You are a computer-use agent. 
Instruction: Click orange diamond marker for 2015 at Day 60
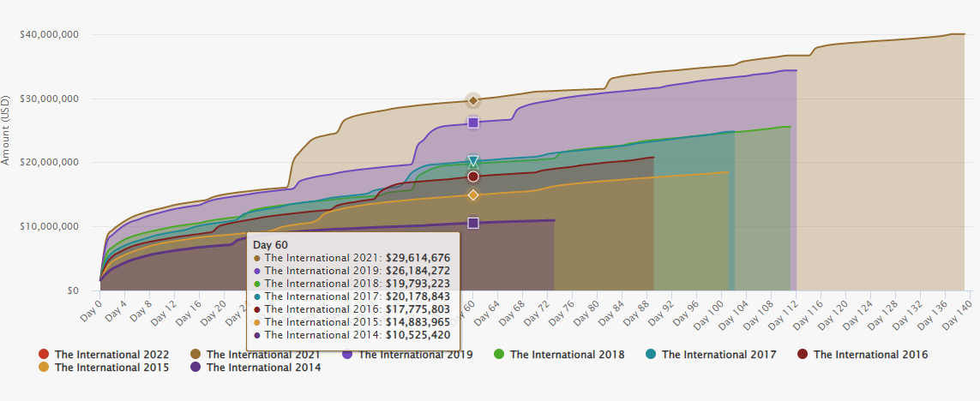(x=473, y=195)
